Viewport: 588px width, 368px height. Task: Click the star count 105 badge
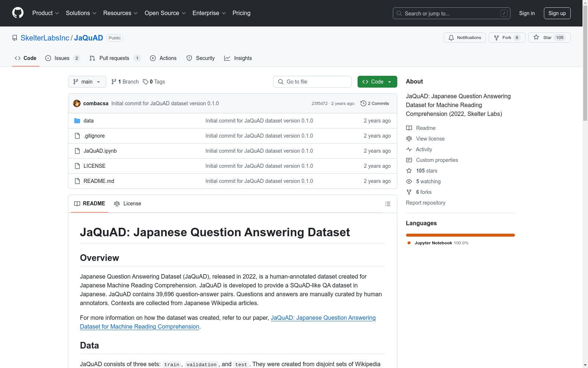tap(560, 38)
